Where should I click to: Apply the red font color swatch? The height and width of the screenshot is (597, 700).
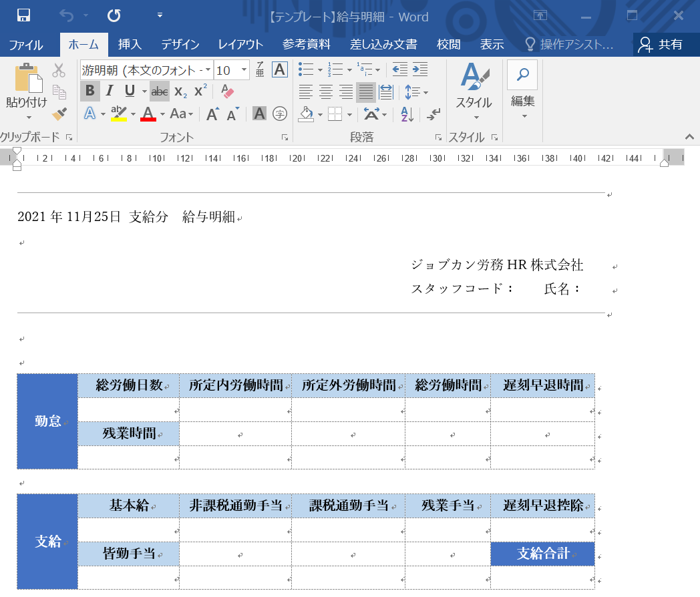coord(148,114)
